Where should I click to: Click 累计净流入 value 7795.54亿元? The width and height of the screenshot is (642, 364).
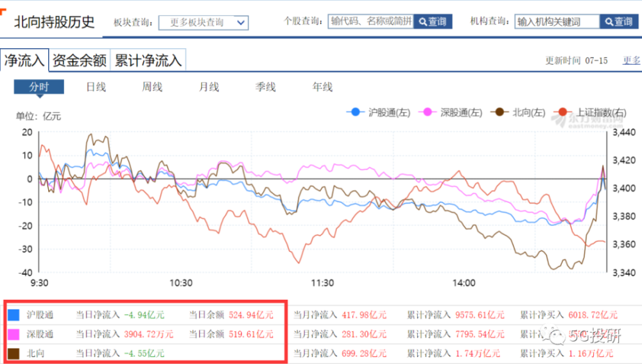tap(480, 334)
